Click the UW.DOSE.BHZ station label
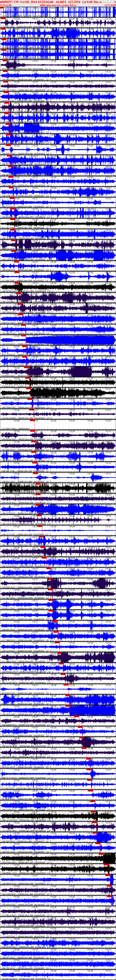The height and width of the screenshot is (980, 116). click(10, 683)
